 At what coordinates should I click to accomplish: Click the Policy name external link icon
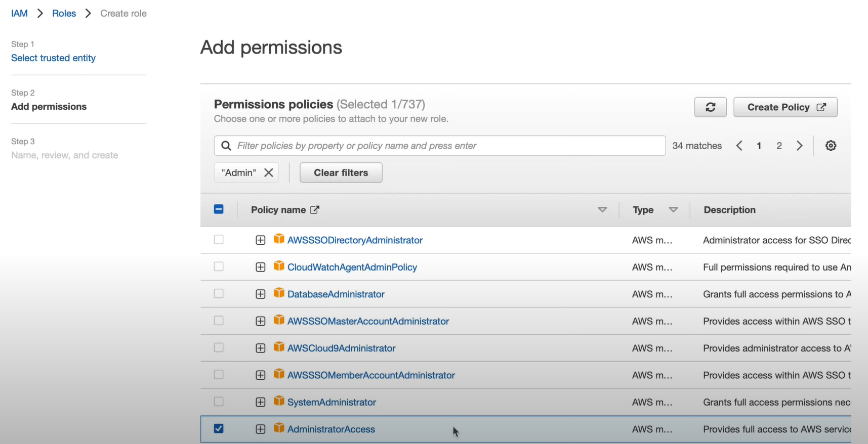[x=315, y=210]
